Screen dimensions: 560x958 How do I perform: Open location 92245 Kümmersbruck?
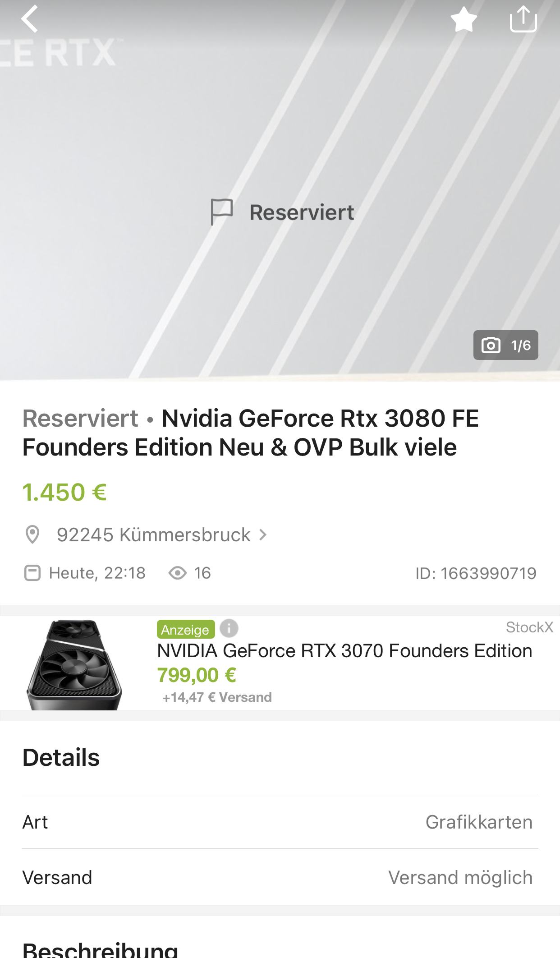click(x=153, y=534)
